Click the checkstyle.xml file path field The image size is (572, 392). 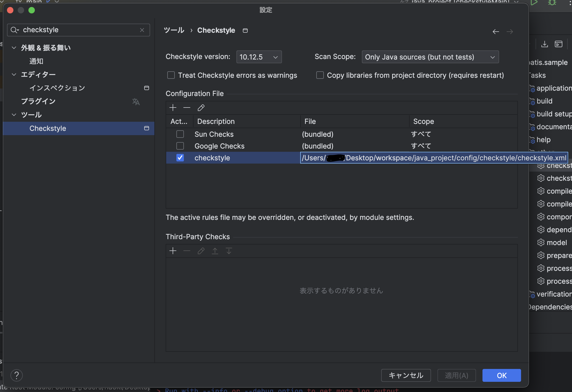point(434,158)
